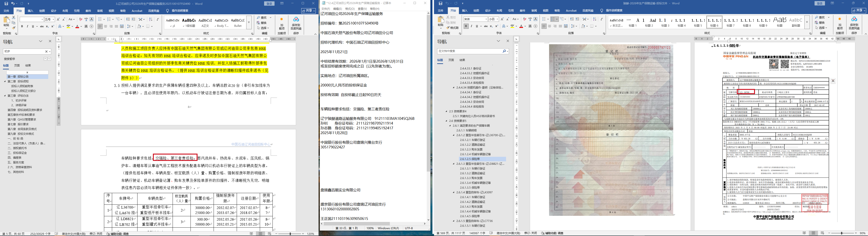
Task: Apply strikethrough in the left Word ribbon
Action: [x=42, y=26]
